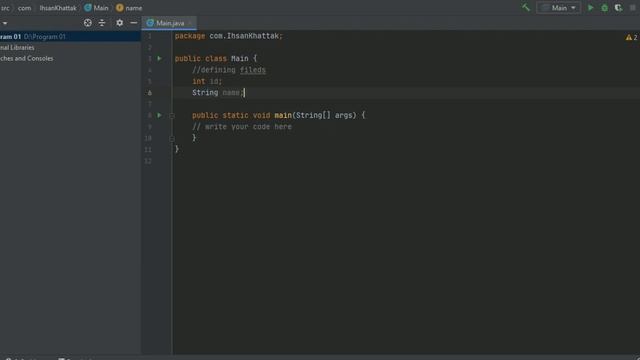Viewport: 640px width, 360px height.
Task: Open the warnings indicator showing 2 problems
Action: pyautogui.click(x=631, y=37)
